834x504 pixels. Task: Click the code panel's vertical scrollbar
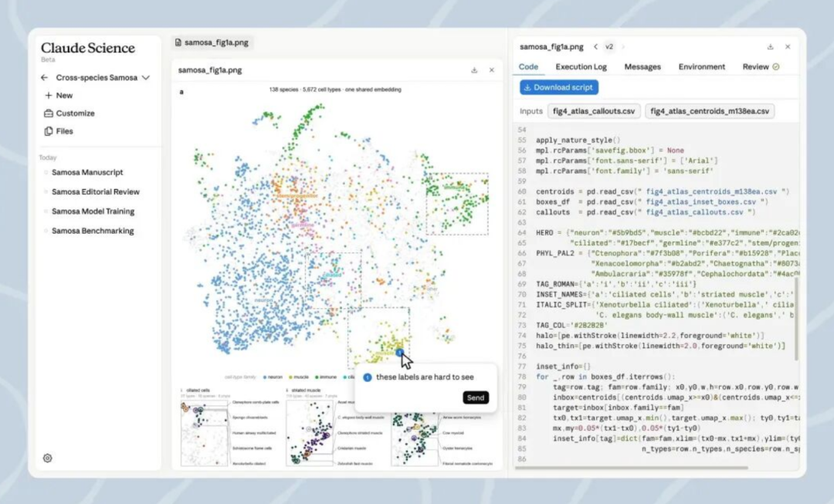(796, 318)
